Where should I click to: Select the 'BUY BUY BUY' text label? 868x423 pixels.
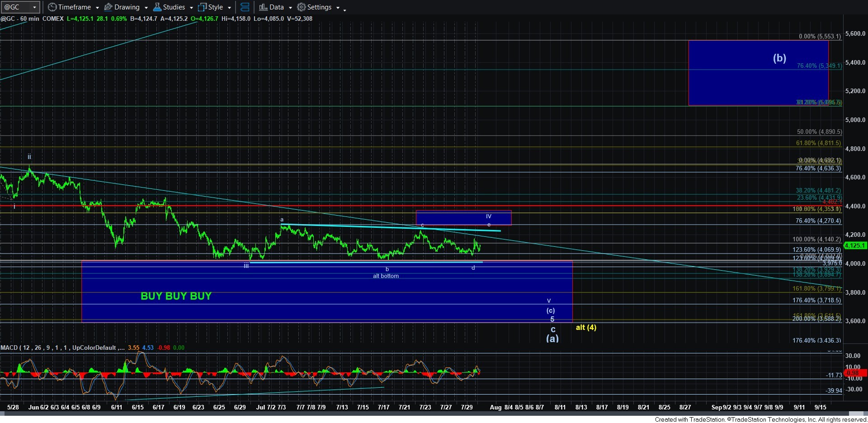pyautogui.click(x=176, y=296)
